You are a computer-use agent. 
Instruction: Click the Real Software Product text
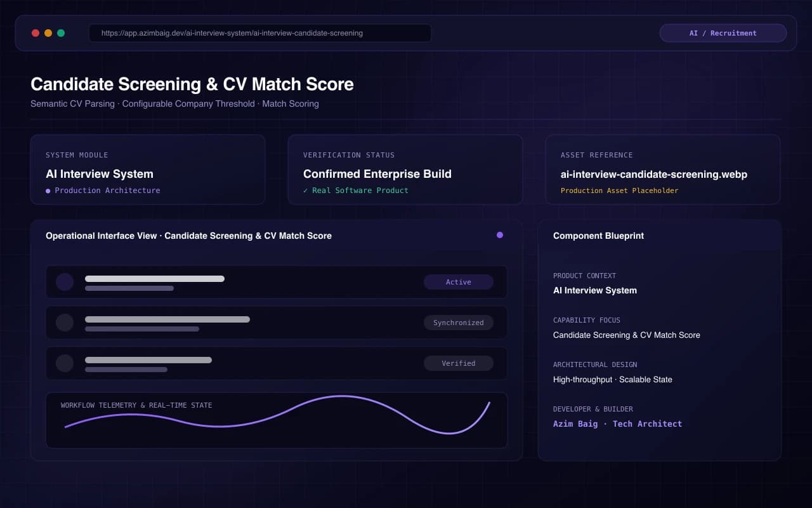(x=360, y=190)
